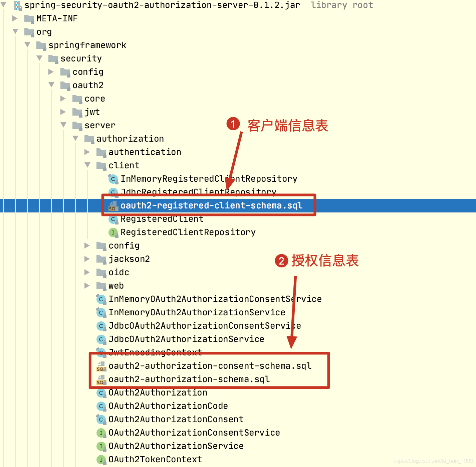Select RegisteredClientRepository interface

188,232
